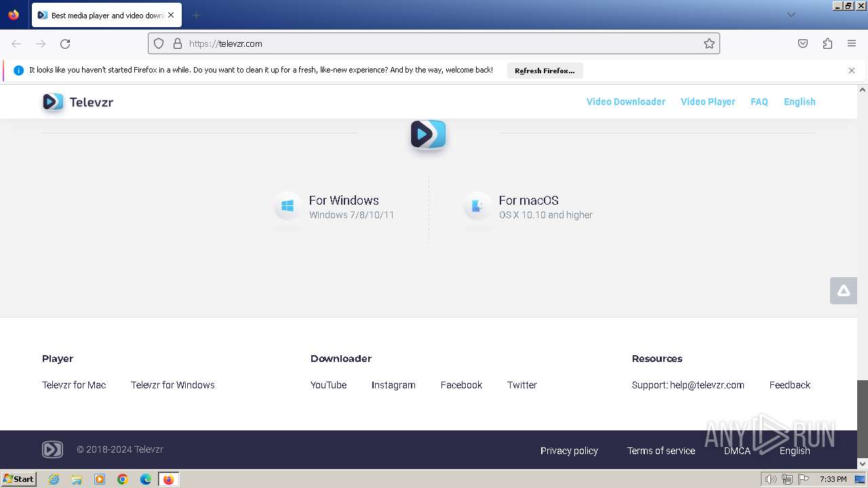Launch Chrome from the taskbar
This screenshot has width=868, height=488.
[123, 479]
